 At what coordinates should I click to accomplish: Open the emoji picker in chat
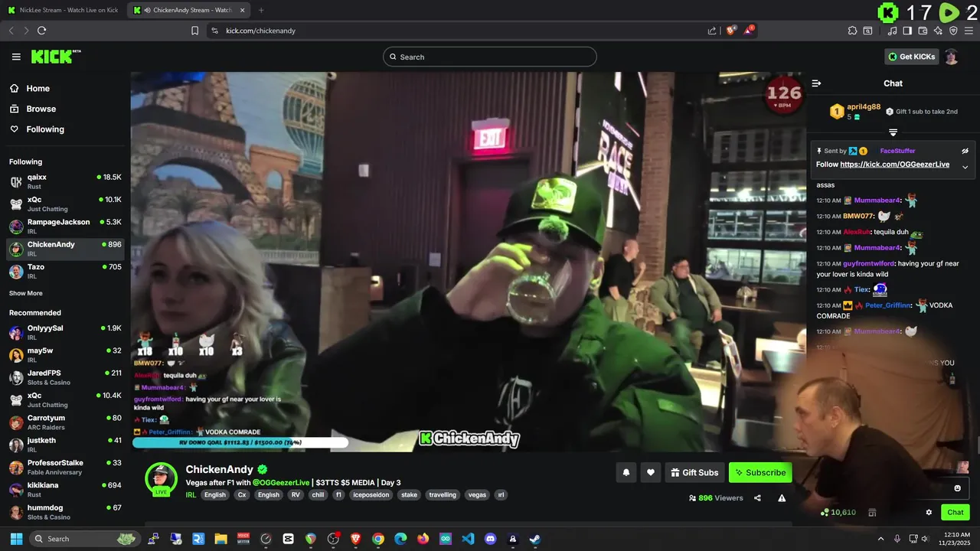(957, 488)
